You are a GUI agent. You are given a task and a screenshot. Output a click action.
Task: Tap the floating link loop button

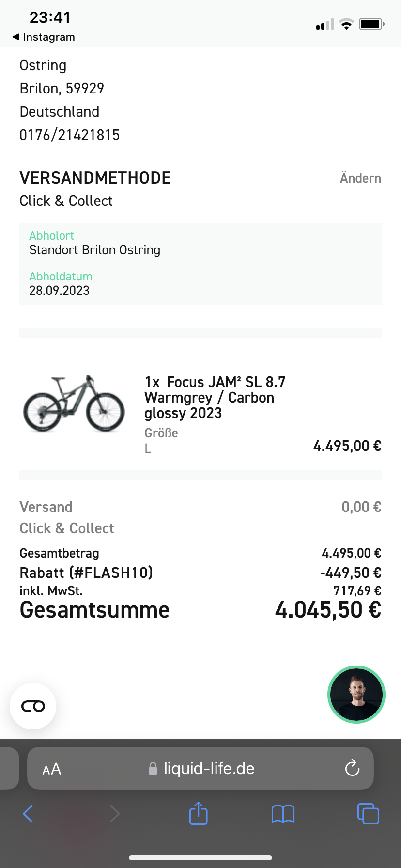[33, 706]
